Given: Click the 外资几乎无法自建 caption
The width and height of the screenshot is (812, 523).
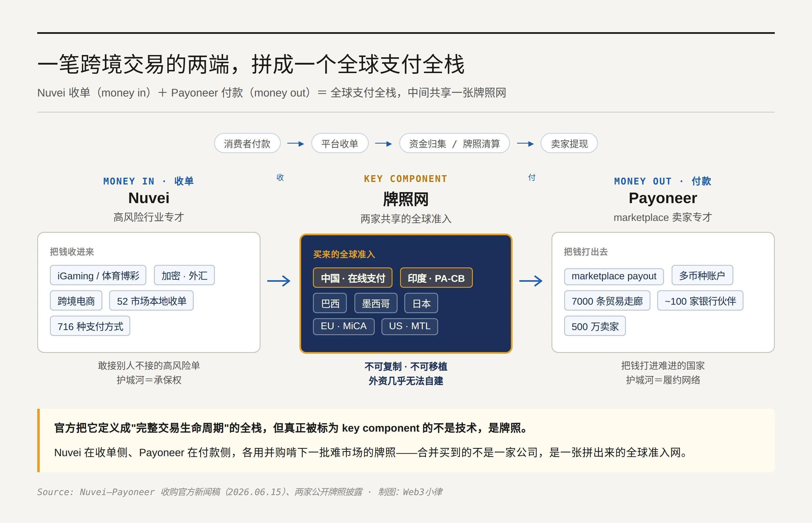Looking at the screenshot, I should tap(406, 381).
